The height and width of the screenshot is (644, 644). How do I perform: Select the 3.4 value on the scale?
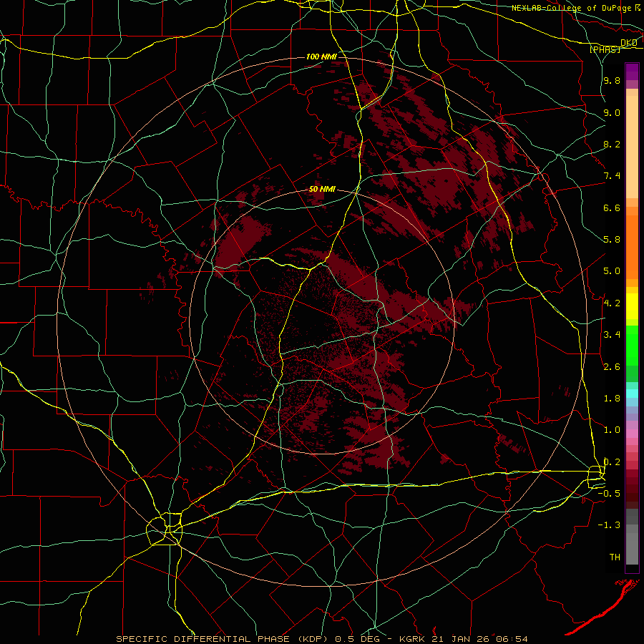click(612, 335)
